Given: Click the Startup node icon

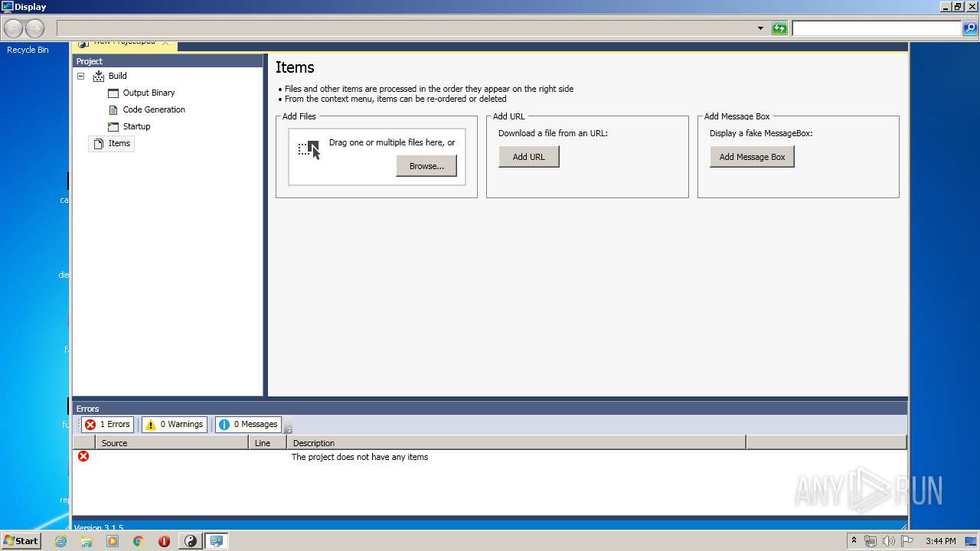Looking at the screenshot, I should (x=113, y=126).
